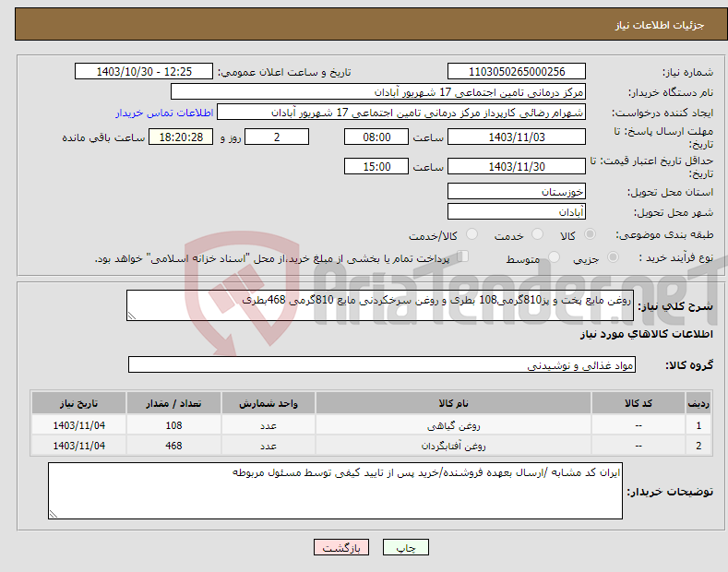Click the request creator name field
Screen dimensions: 728x572
coord(401,113)
